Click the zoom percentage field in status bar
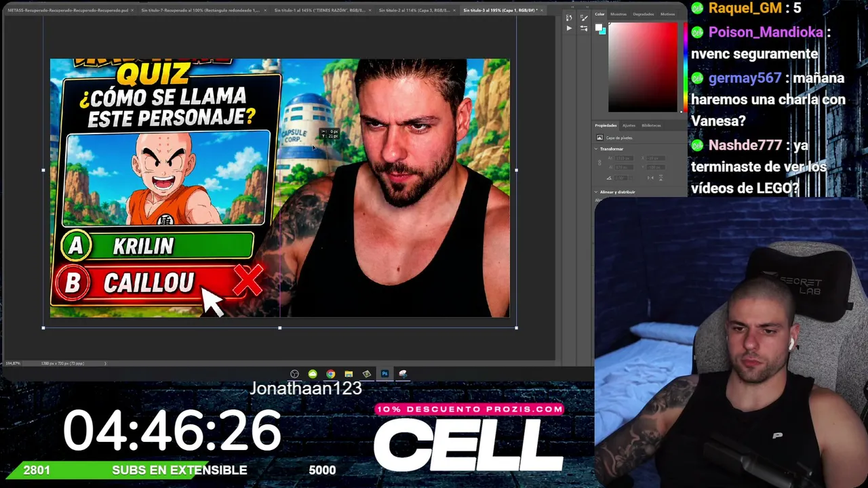 click(x=13, y=363)
